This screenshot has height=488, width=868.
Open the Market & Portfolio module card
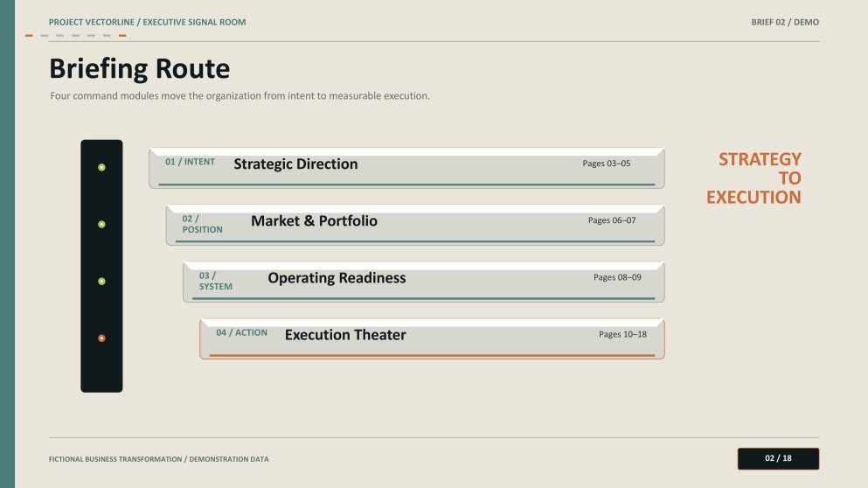pos(415,225)
